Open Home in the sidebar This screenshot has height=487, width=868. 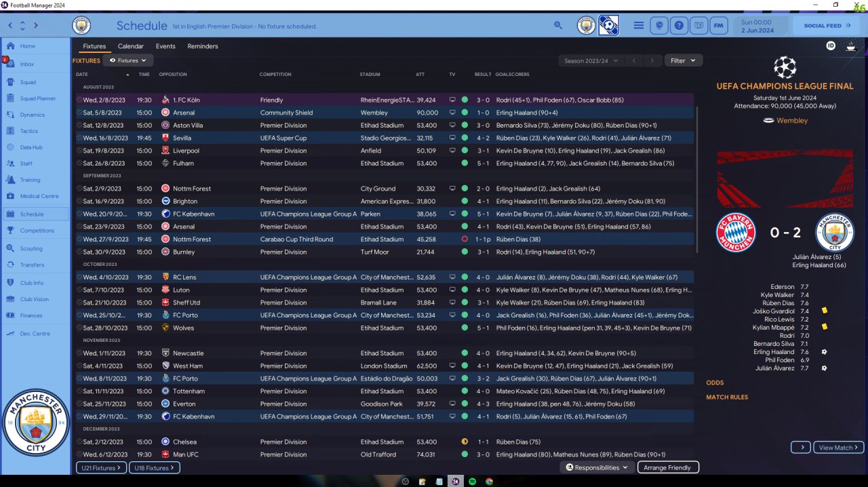(35, 46)
